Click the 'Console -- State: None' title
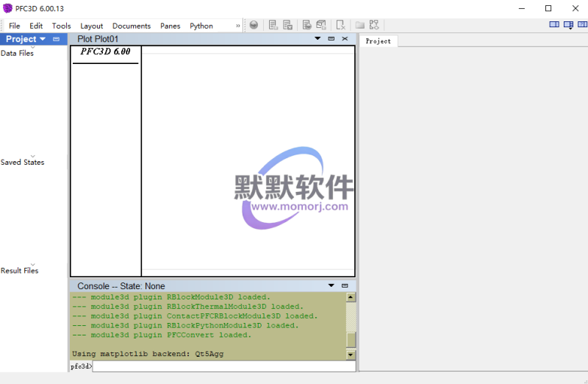Image resolution: width=588 pixels, height=384 pixels. click(x=121, y=286)
